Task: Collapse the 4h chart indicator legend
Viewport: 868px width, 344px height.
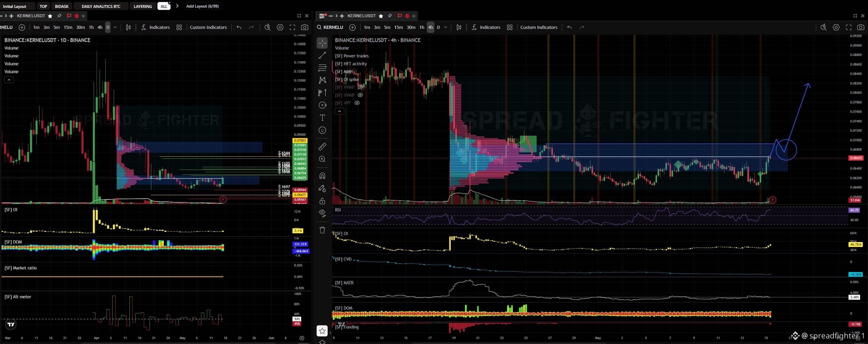Action: (x=339, y=111)
